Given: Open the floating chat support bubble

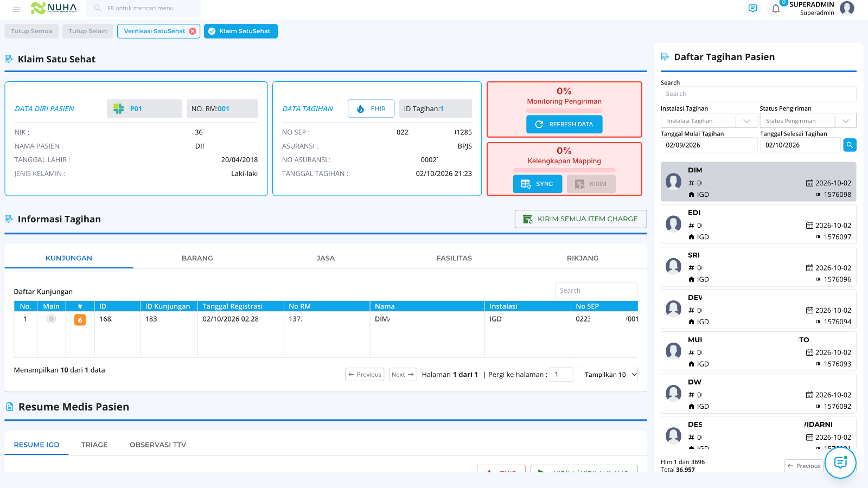Looking at the screenshot, I should tap(840, 463).
